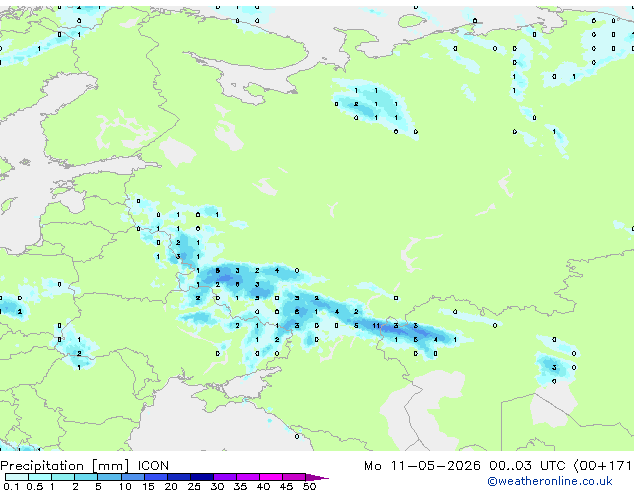Select the 2–5 mm legend color swatch
Image resolution: width=634 pixels, height=490 pixels.
[x=86, y=477]
